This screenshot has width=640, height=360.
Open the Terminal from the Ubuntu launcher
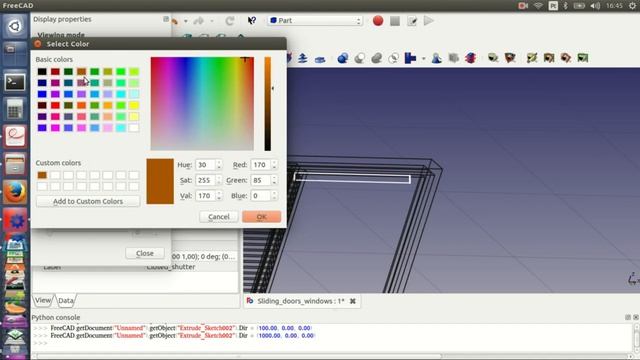coord(15,82)
